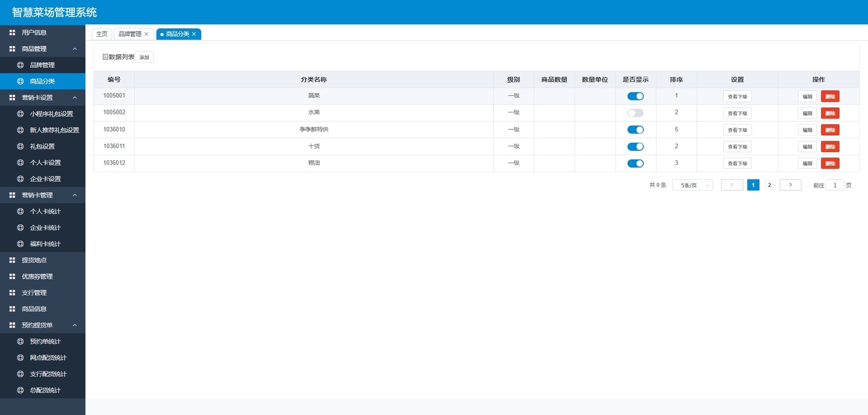The width and height of the screenshot is (868, 415).
Task: Open the 5条/页 page size dropdown
Action: [692, 185]
